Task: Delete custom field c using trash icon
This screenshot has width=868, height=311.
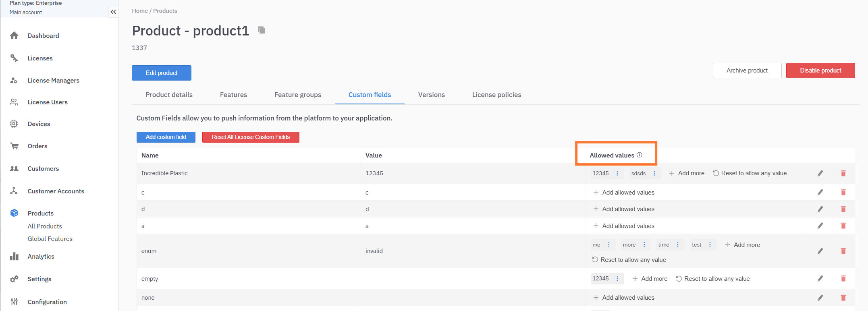Action: 843,193
